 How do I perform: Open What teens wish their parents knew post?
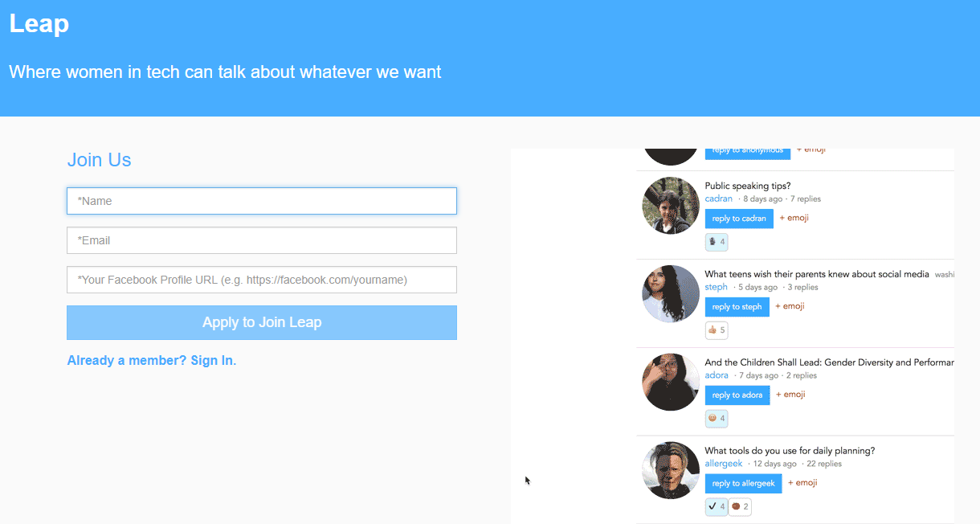click(817, 274)
